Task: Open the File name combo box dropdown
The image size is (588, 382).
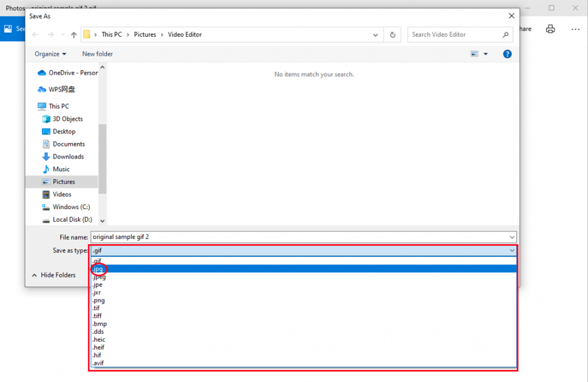Action: coord(511,237)
